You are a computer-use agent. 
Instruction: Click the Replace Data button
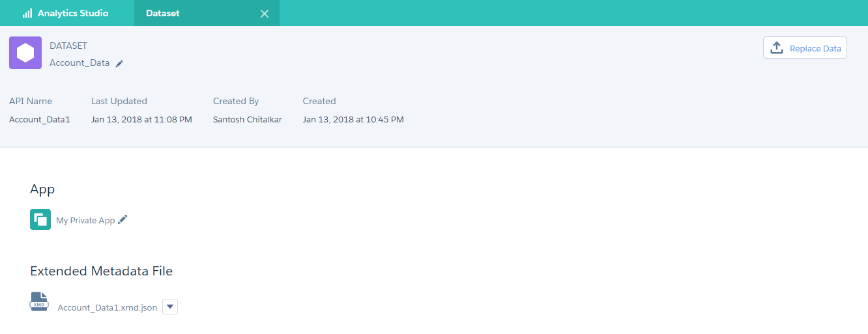click(x=805, y=48)
